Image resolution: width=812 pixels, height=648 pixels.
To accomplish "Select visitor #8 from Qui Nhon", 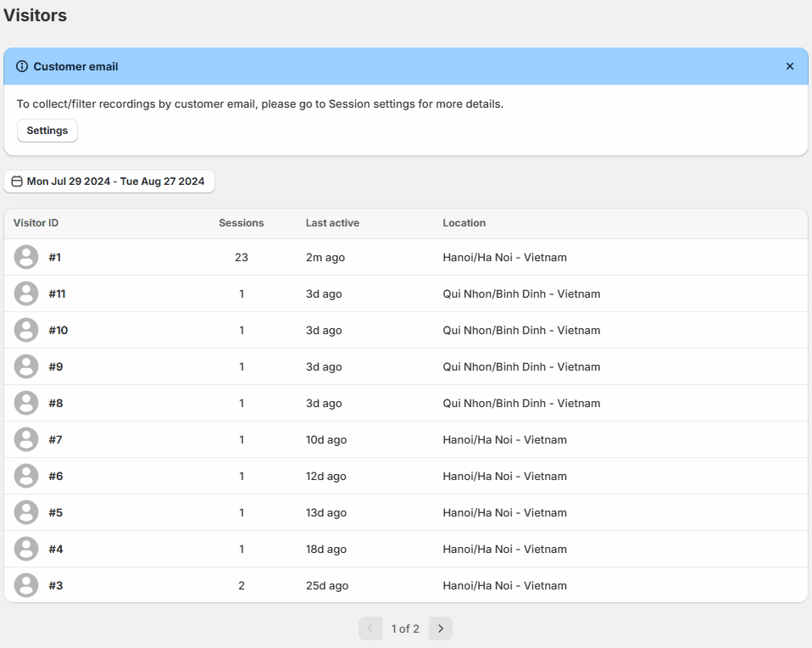I will tap(55, 403).
